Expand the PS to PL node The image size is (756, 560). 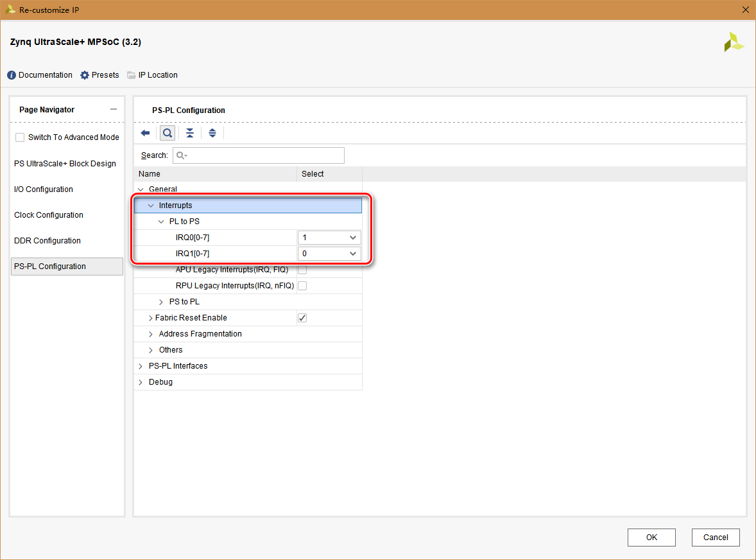(x=161, y=302)
